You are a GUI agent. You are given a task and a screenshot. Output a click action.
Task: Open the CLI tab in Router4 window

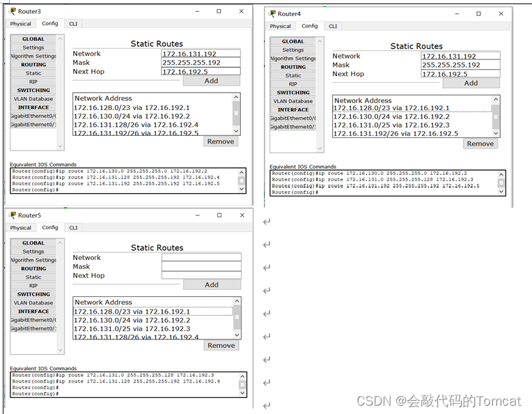[x=333, y=26]
